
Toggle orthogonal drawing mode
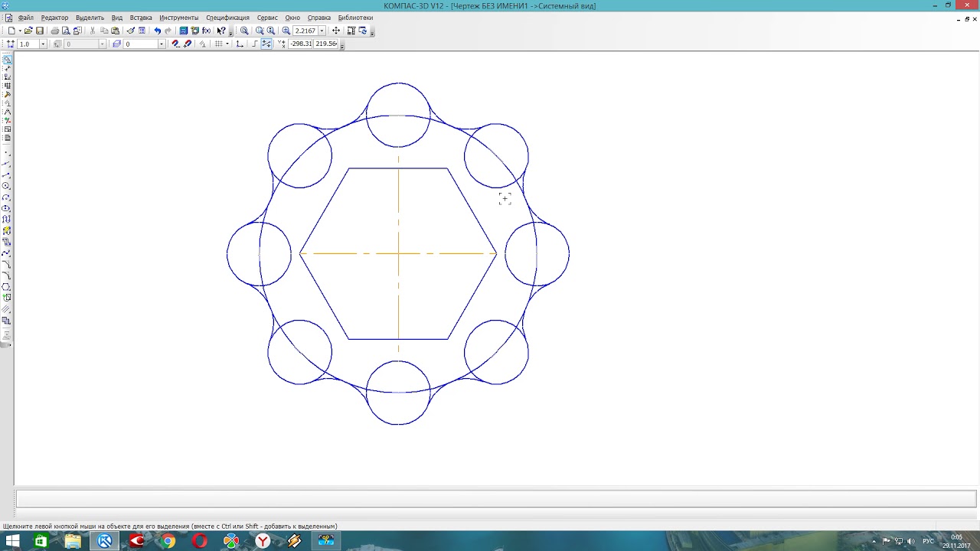[255, 44]
